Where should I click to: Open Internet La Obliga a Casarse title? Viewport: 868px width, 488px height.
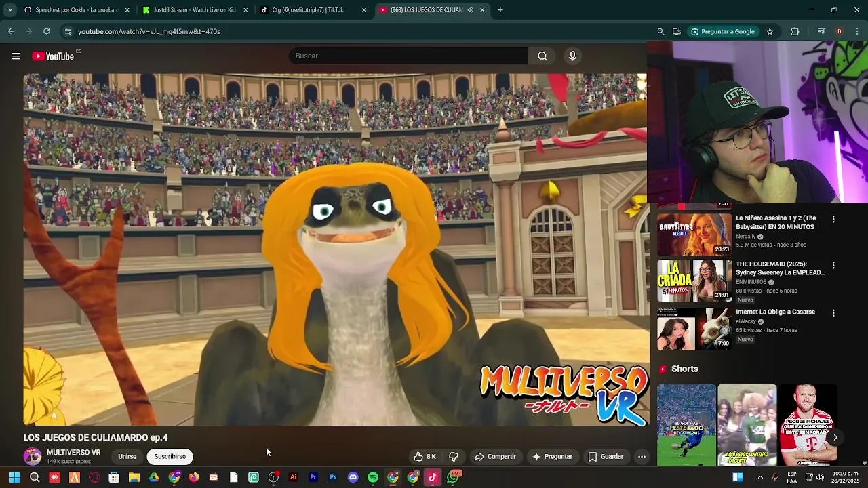click(x=775, y=312)
